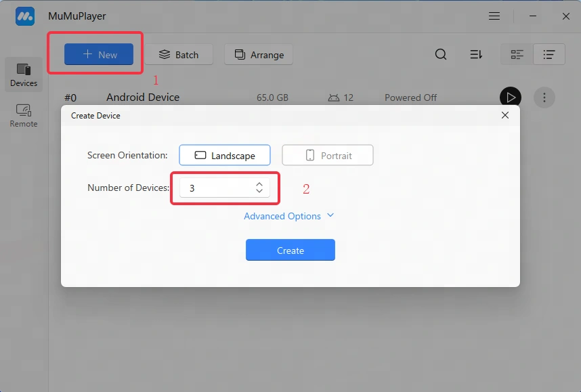
Task: Start Android Device with the play button
Action: tap(511, 97)
